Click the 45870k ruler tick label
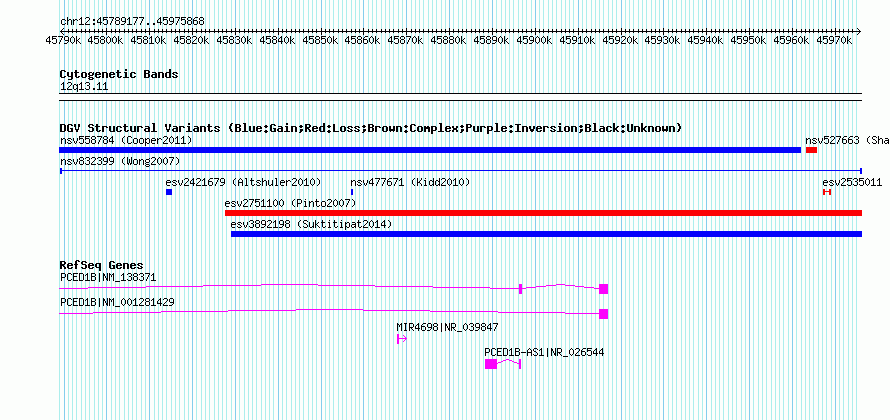The image size is (890, 420). pyautogui.click(x=406, y=40)
